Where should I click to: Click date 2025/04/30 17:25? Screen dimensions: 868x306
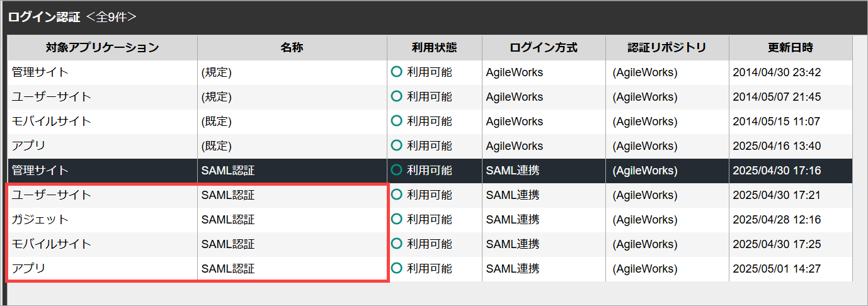click(x=777, y=244)
